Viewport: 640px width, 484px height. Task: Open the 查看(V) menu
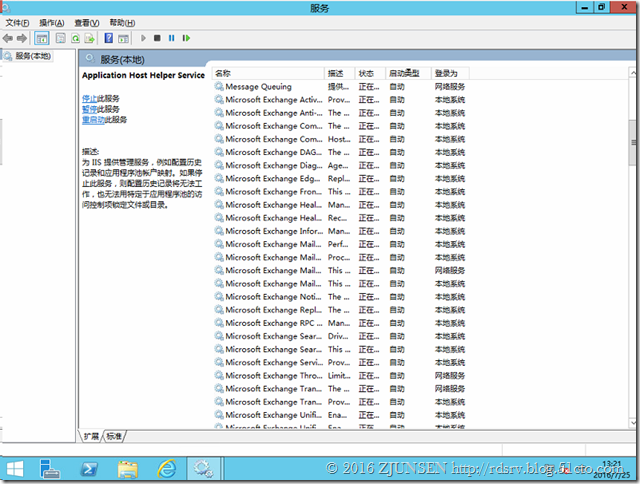click(87, 23)
